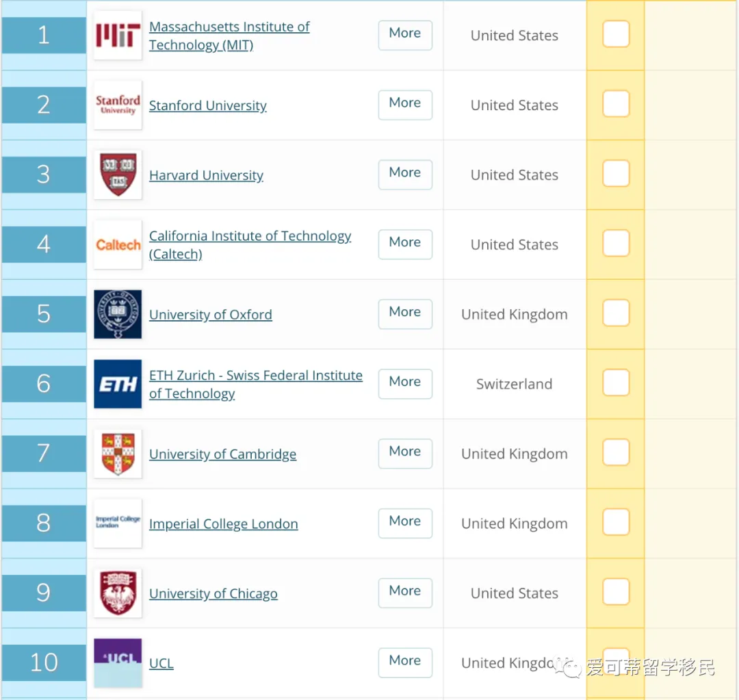Open California Institute of Technology (Caltech) link
The width and height of the screenshot is (739, 700).
[250, 245]
